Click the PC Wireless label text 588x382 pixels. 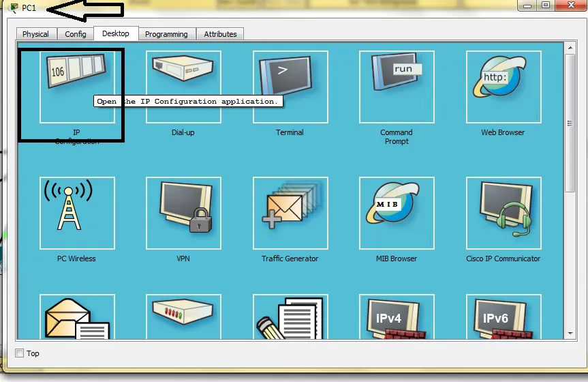click(76, 259)
